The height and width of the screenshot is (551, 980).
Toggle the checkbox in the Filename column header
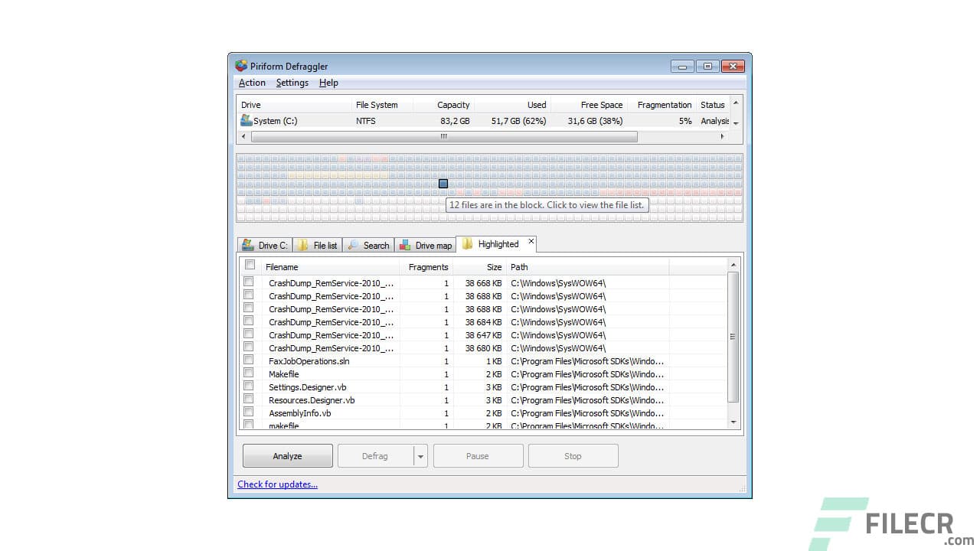[x=250, y=264]
